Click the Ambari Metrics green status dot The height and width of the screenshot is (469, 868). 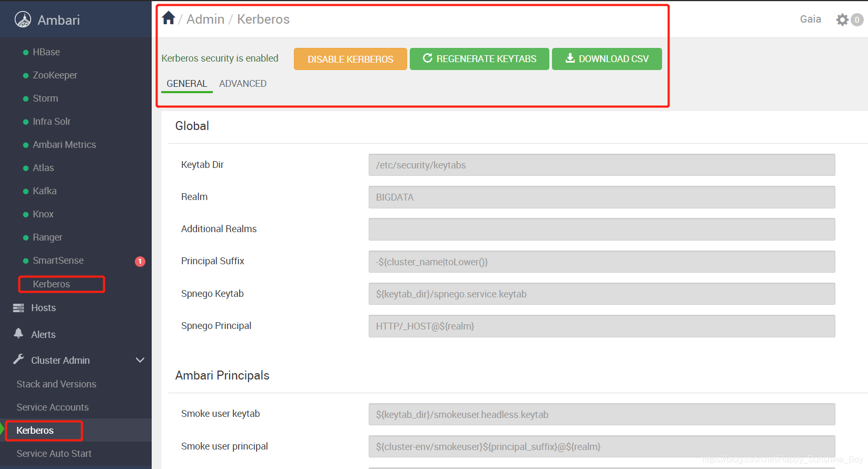click(26, 145)
